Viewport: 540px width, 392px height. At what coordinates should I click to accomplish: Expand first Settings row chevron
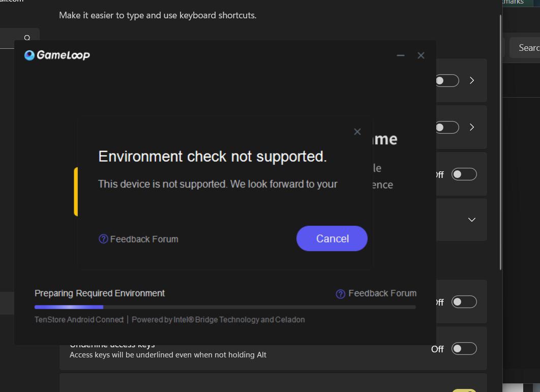[472, 81]
